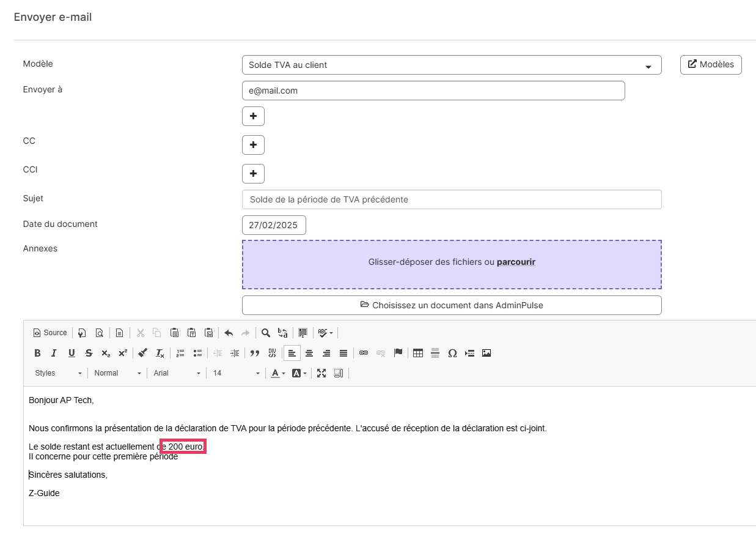This screenshot has width=756, height=534.
Task: Open the special character picker
Action: tap(452, 353)
